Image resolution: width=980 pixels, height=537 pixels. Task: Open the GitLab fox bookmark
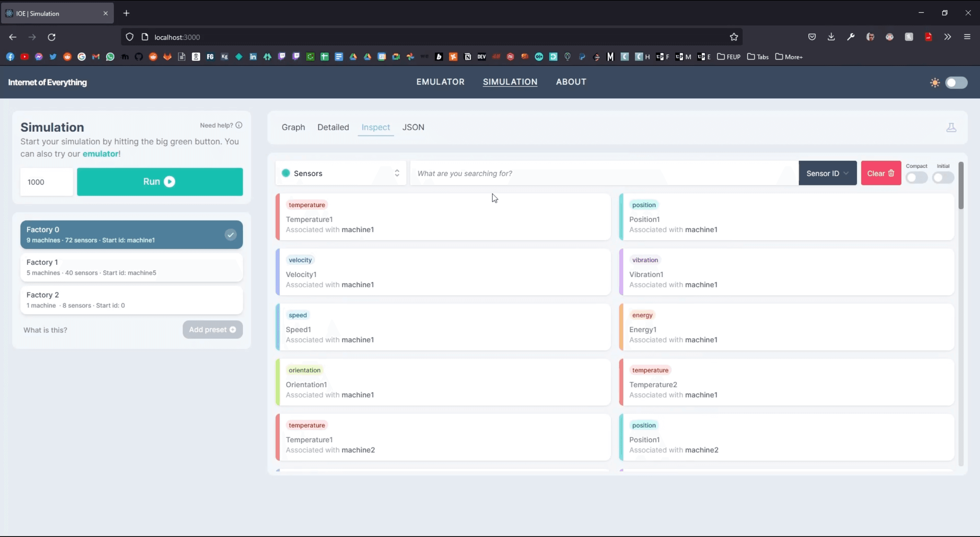coord(168,57)
